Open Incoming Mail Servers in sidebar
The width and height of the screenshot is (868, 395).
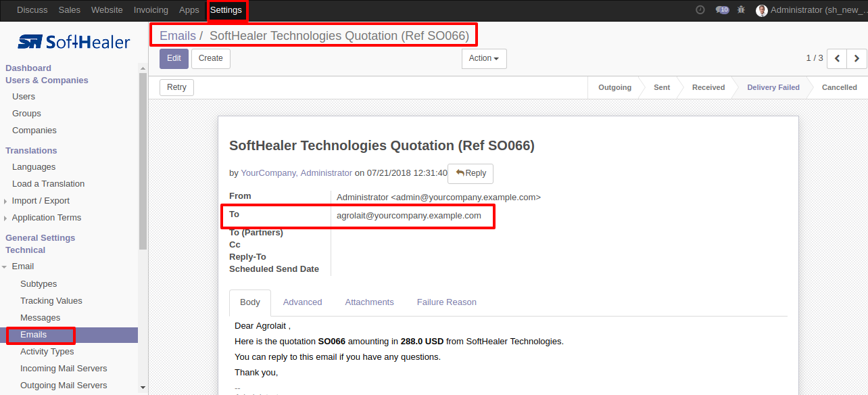(x=64, y=369)
